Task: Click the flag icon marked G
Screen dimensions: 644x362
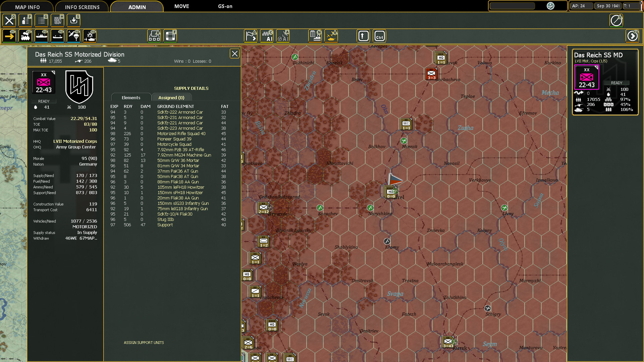Action: coord(251,36)
